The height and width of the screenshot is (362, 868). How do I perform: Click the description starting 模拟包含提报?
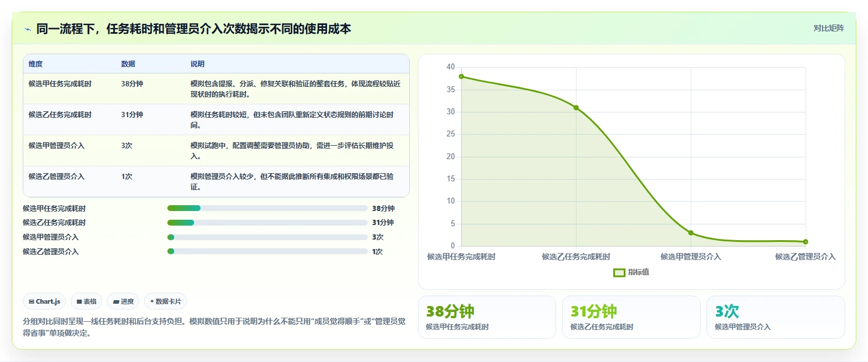[296, 89]
